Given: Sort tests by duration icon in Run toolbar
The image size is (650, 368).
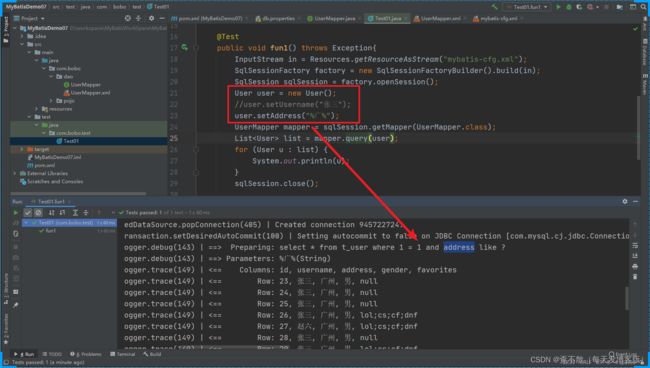Looking at the screenshot, I should click(x=62, y=213).
